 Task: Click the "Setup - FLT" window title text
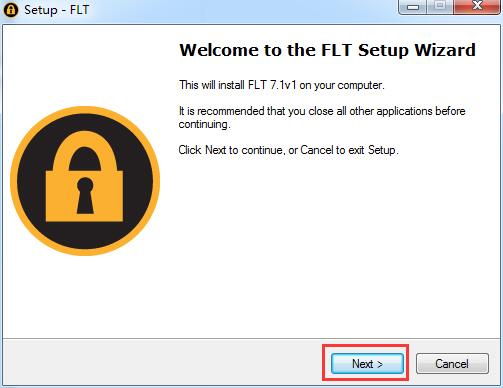(57, 10)
